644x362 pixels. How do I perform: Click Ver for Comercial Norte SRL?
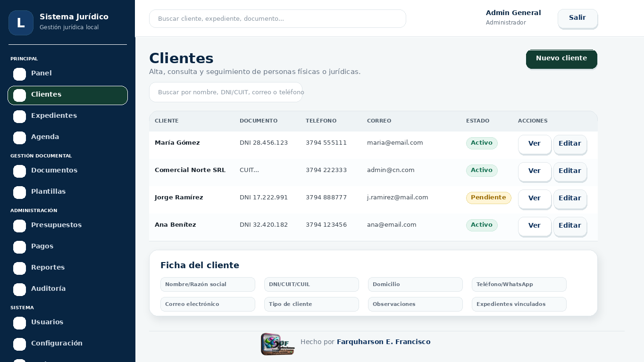tap(535, 172)
